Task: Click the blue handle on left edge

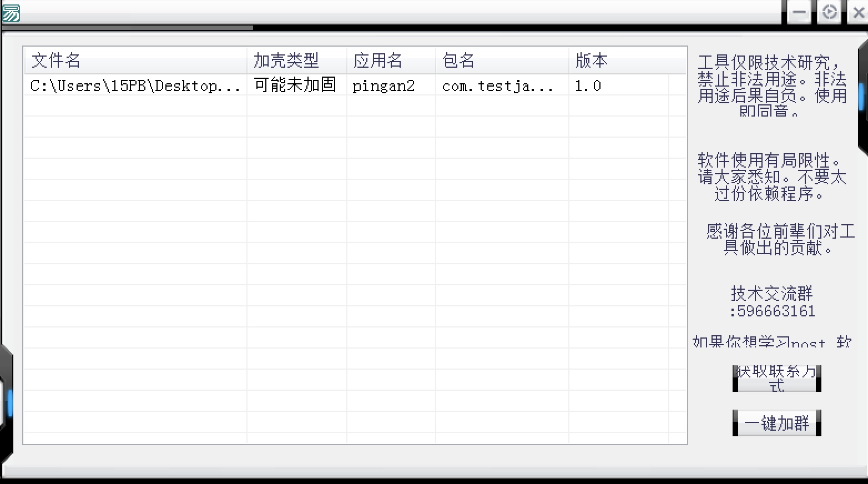Action: [9, 402]
